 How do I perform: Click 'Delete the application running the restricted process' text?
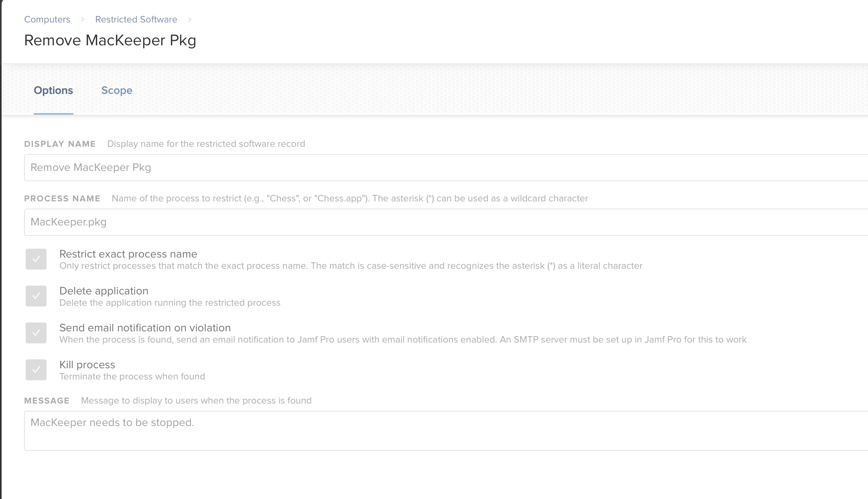(x=170, y=303)
